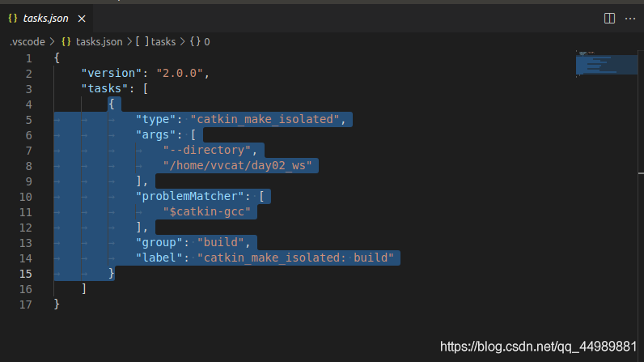Click the braces icon in breadcrumb before tasks.json

[66, 42]
